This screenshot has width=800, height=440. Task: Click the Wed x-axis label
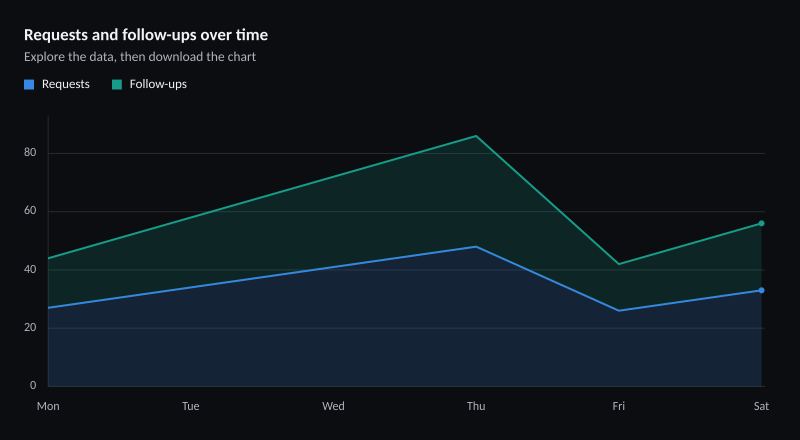click(333, 406)
